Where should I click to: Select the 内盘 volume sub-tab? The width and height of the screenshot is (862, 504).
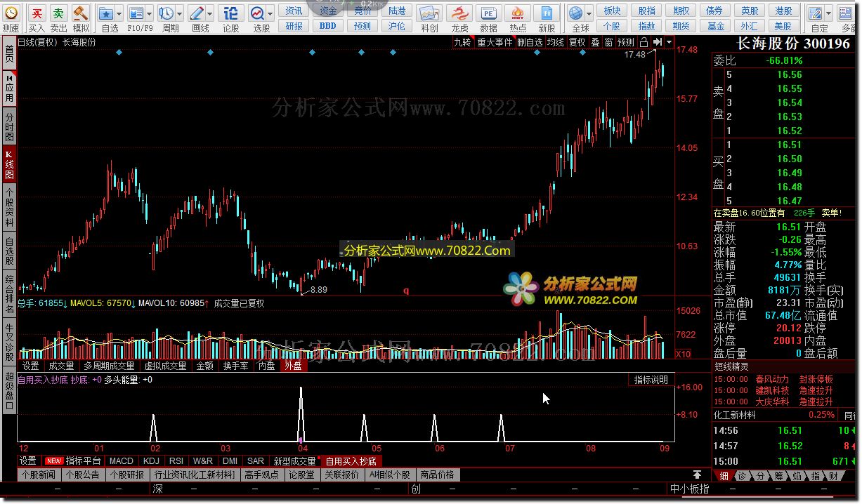(x=266, y=366)
